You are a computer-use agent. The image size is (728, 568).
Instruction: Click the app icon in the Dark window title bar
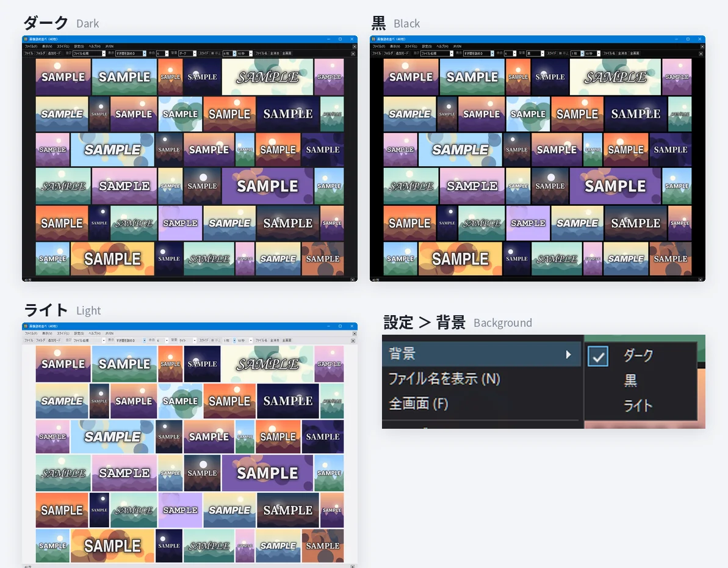[26, 39]
